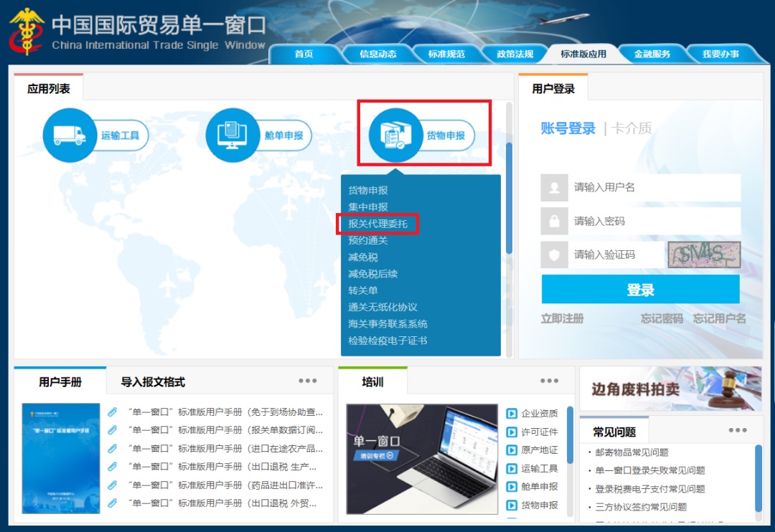775x532 pixels.
Task: Expand the 常见问题 more options menu
Action: 739,429
